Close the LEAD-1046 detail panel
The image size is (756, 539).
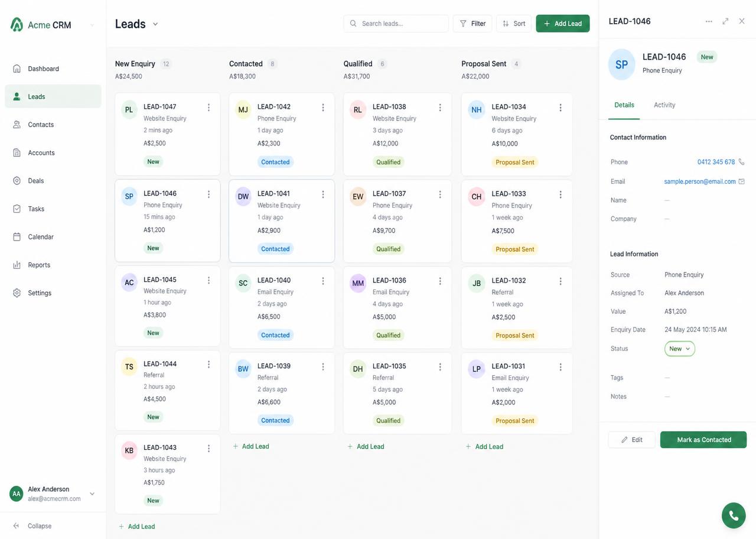tap(742, 21)
